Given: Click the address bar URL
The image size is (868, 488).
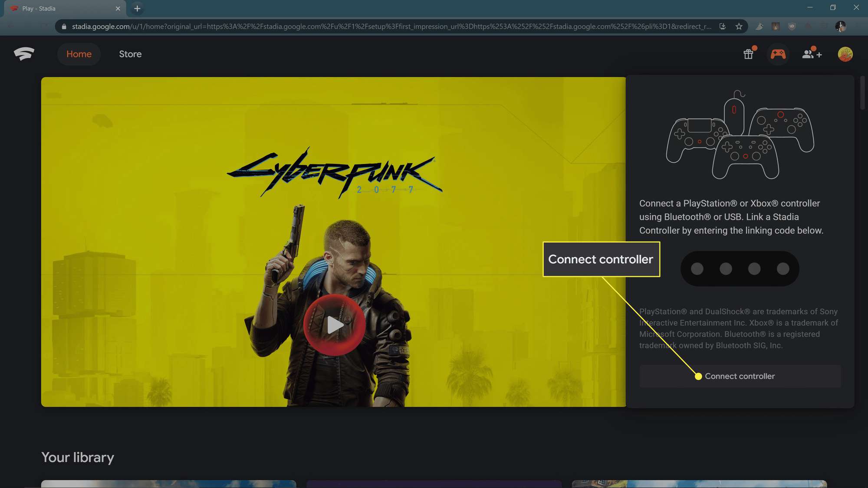Looking at the screenshot, I should tap(391, 26).
